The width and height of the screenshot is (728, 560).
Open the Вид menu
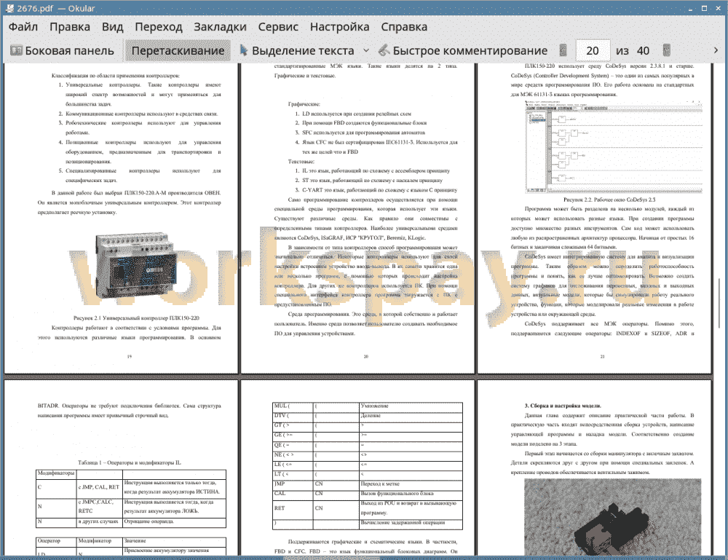point(112,27)
